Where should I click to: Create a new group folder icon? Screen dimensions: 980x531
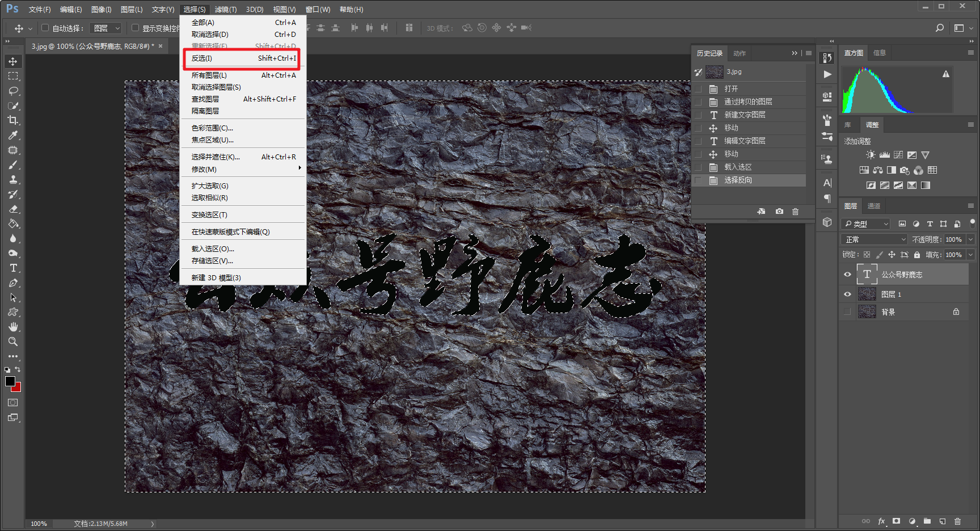tap(927, 521)
